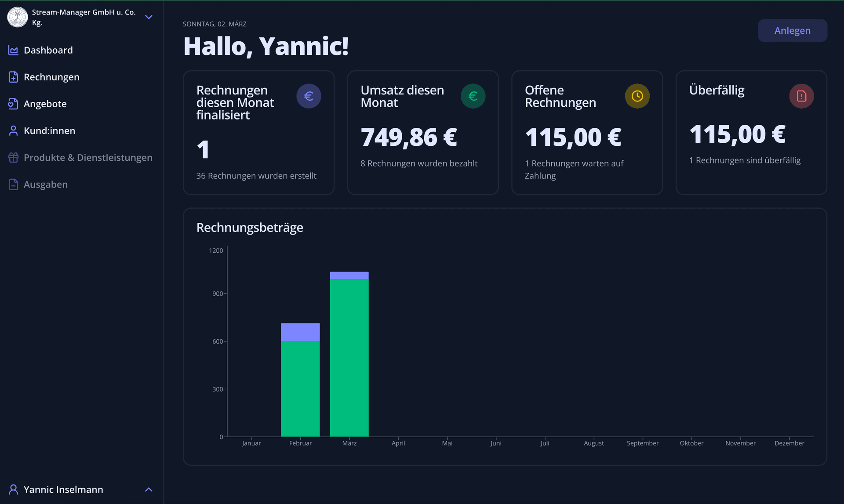
Task: Click the Kund:innen person icon
Action: click(x=13, y=131)
